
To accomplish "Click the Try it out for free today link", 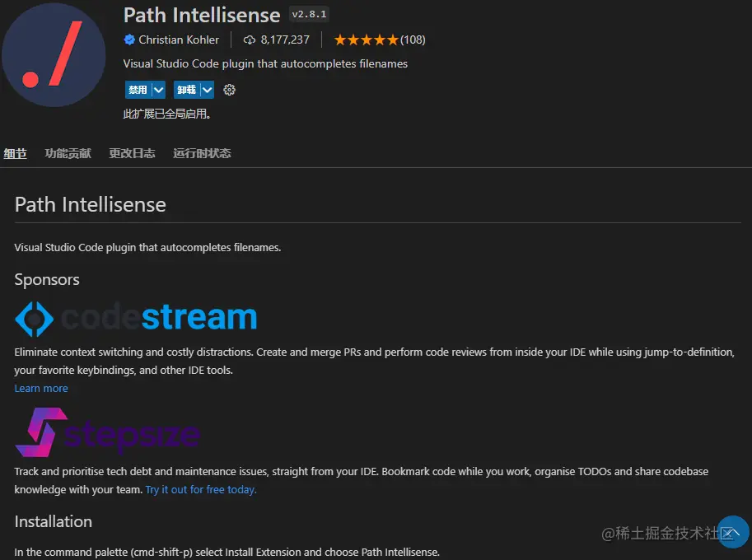I will tap(201, 489).
